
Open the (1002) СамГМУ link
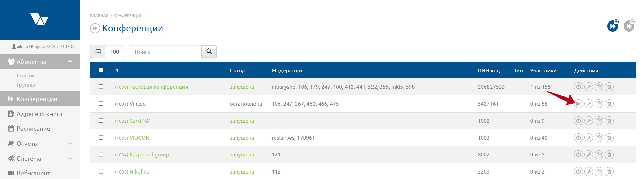click(132, 121)
